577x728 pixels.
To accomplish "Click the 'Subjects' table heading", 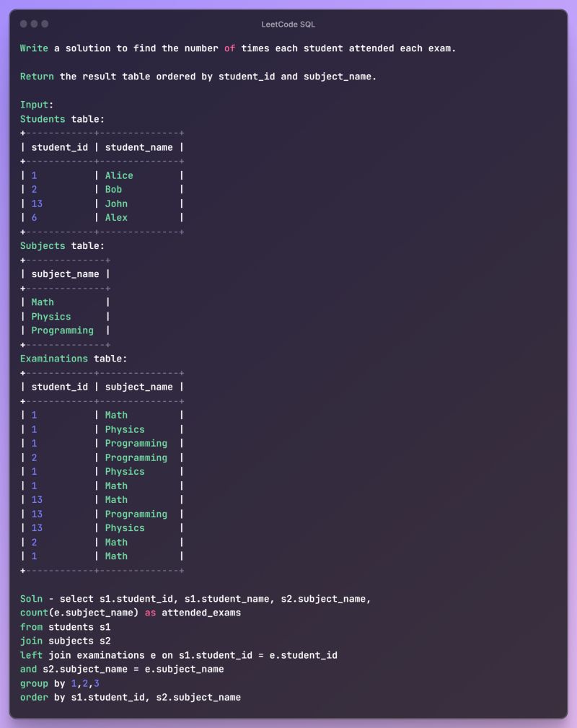I will pos(43,246).
